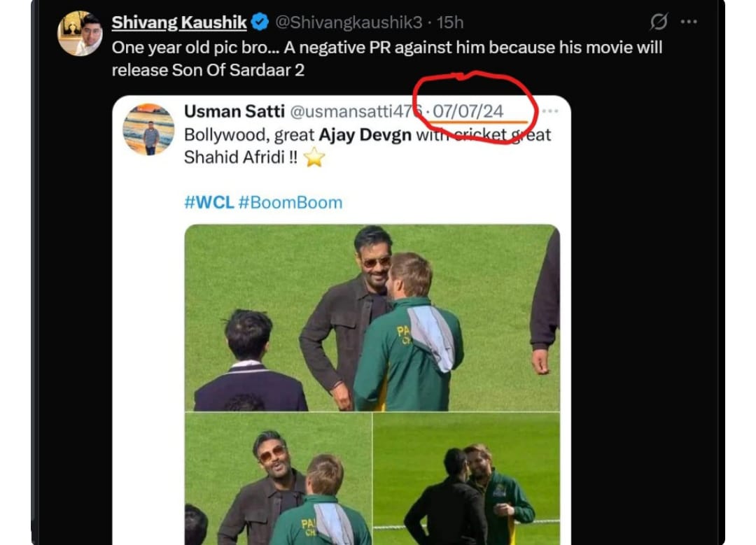Open the tweet's three-dot more menu
The image size is (756, 545).
pyautogui.click(x=689, y=22)
